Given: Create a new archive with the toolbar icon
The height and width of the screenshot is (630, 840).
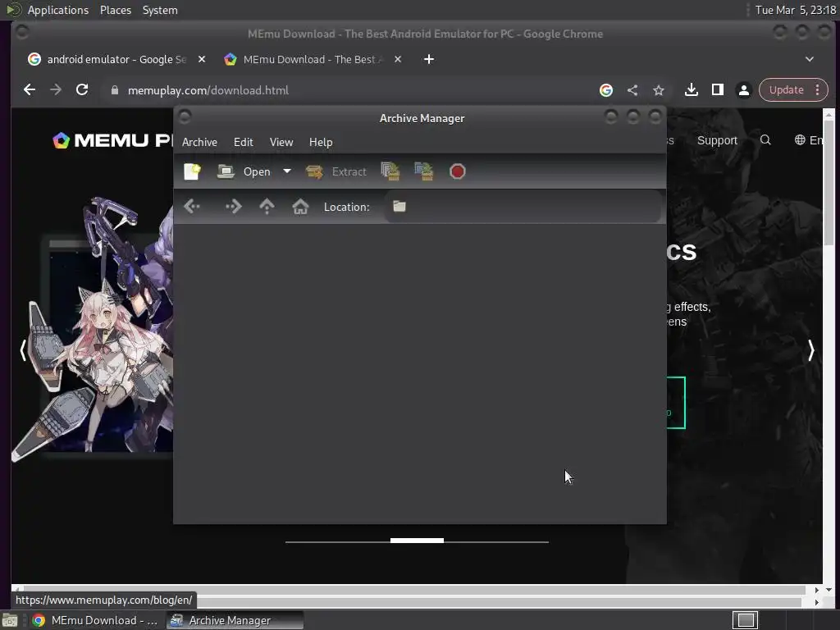Looking at the screenshot, I should [x=192, y=171].
